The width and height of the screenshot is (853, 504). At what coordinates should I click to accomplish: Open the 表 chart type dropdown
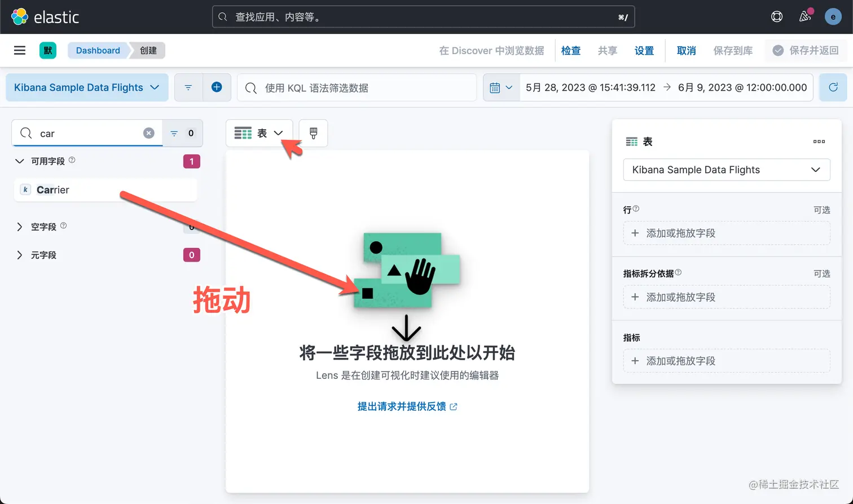[259, 133]
